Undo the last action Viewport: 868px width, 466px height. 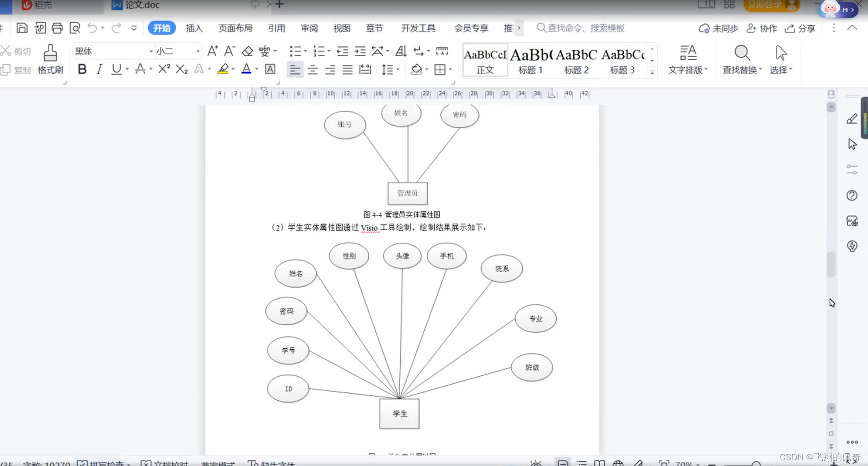(92, 28)
